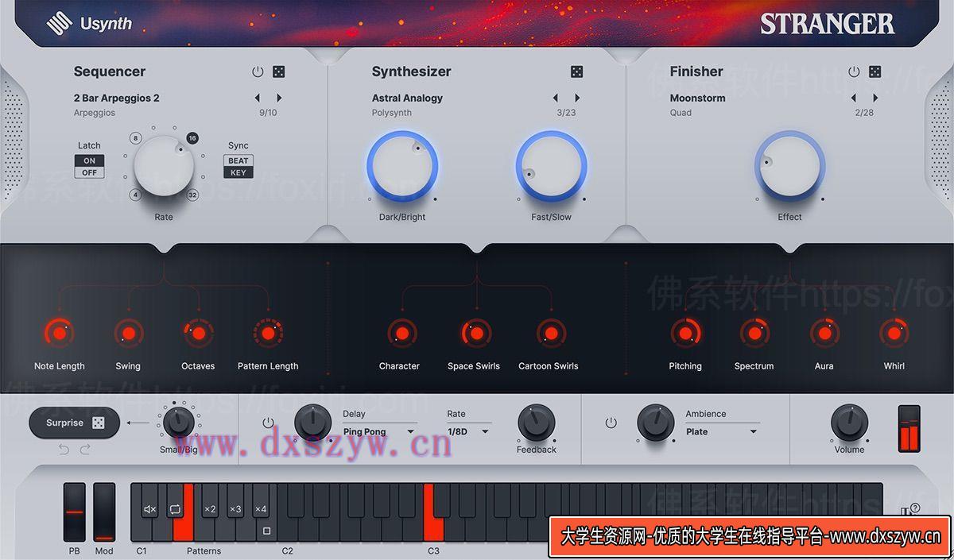Click the Dark/Bright knob
This screenshot has height=560, width=954.
[402, 167]
